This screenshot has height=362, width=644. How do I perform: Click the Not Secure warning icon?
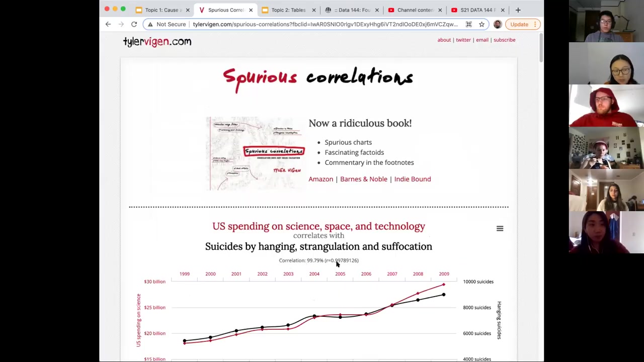click(150, 24)
